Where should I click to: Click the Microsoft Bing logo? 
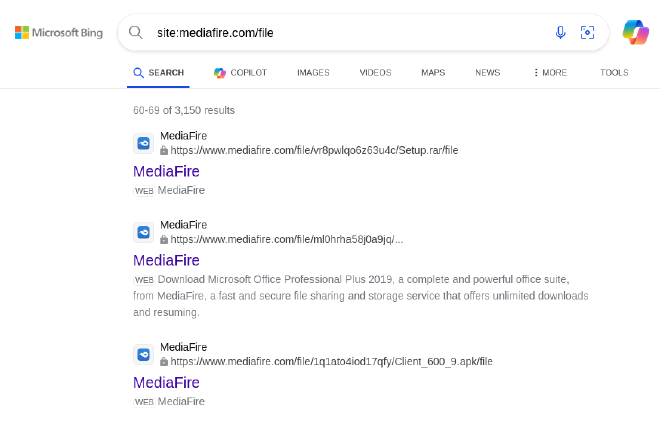pyautogui.click(x=59, y=32)
